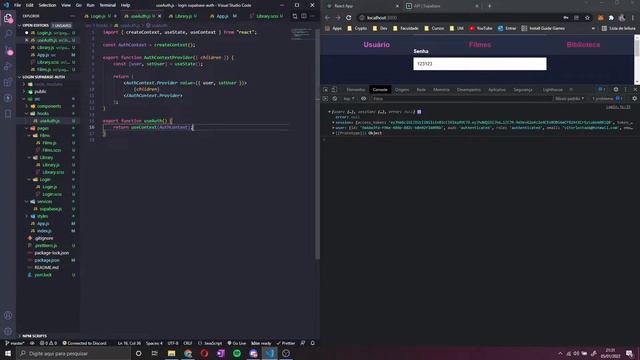Open console settings gear icon

point(634,98)
